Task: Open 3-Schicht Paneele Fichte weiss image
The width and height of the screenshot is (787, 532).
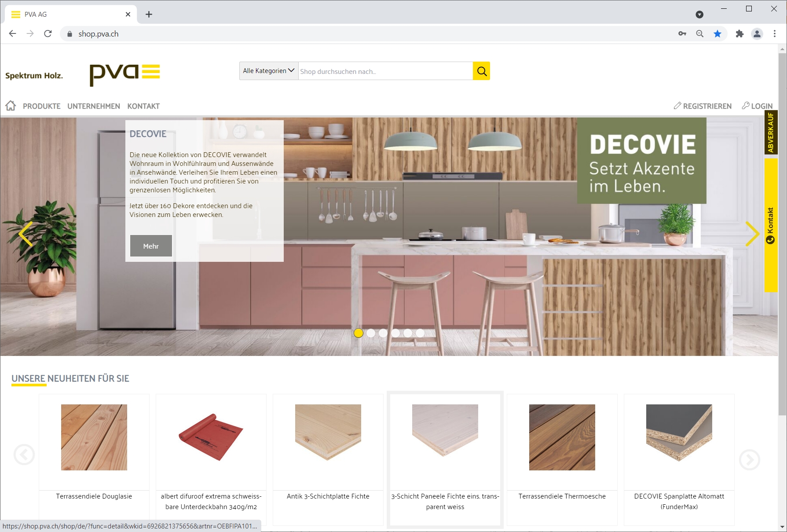Action: pyautogui.click(x=445, y=430)
